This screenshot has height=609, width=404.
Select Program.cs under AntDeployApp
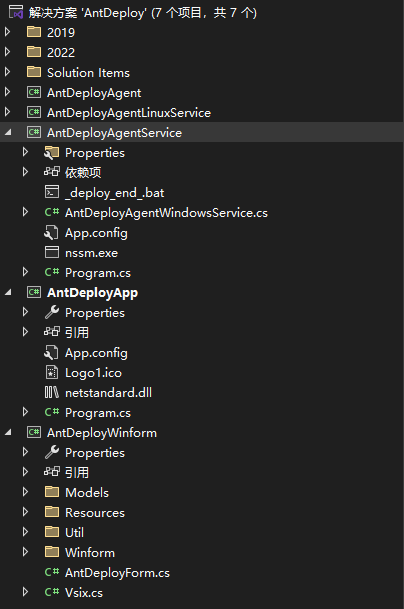[x=98, y=413]
